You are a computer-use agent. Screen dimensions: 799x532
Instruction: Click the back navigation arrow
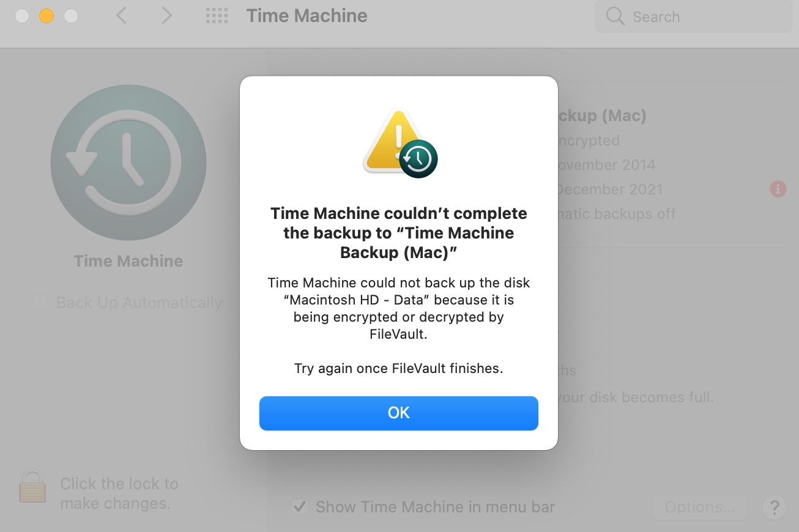tap(121, 16)
